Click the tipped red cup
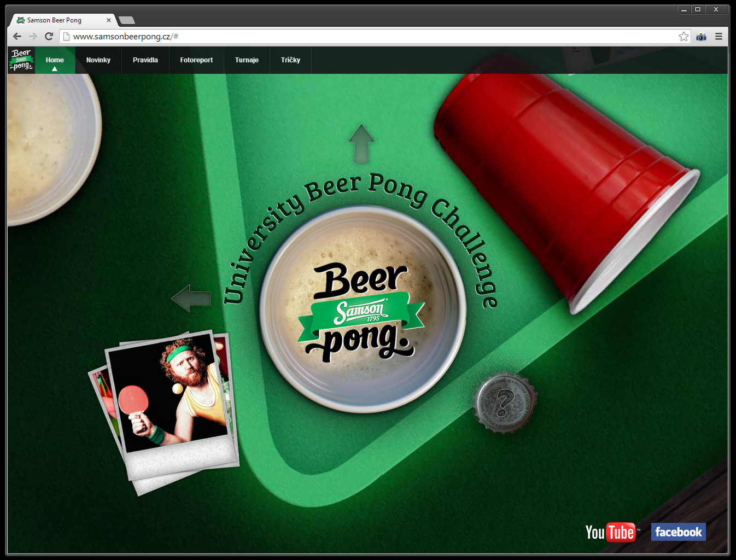Viewport: 736px width, 560px height. (566, 183)
